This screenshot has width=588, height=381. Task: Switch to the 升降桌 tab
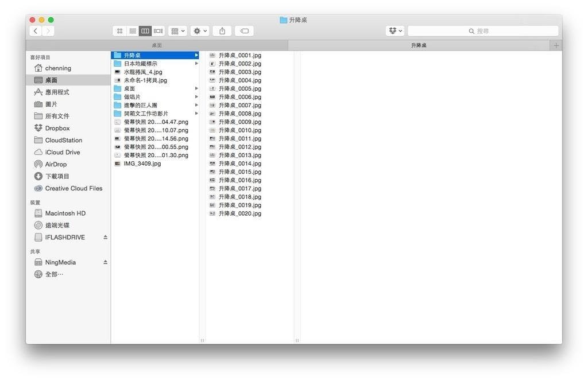(419, 45)
